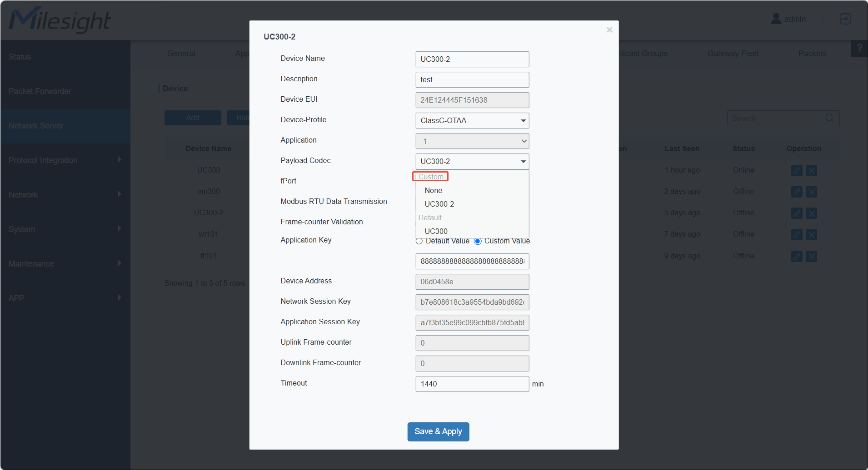Edit the wt101 row device
The width and height of the screenshot is (868, 470).
click(x=797, y=234)
